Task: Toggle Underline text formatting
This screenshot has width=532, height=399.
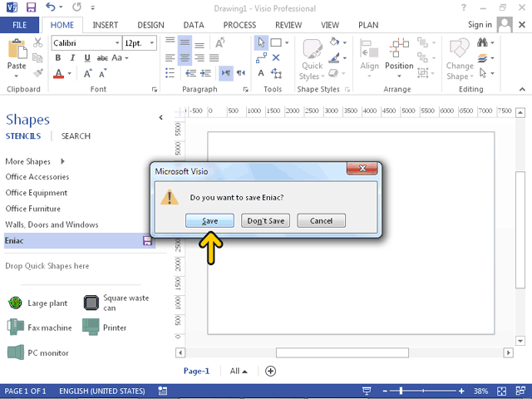Action: [86, 58]
